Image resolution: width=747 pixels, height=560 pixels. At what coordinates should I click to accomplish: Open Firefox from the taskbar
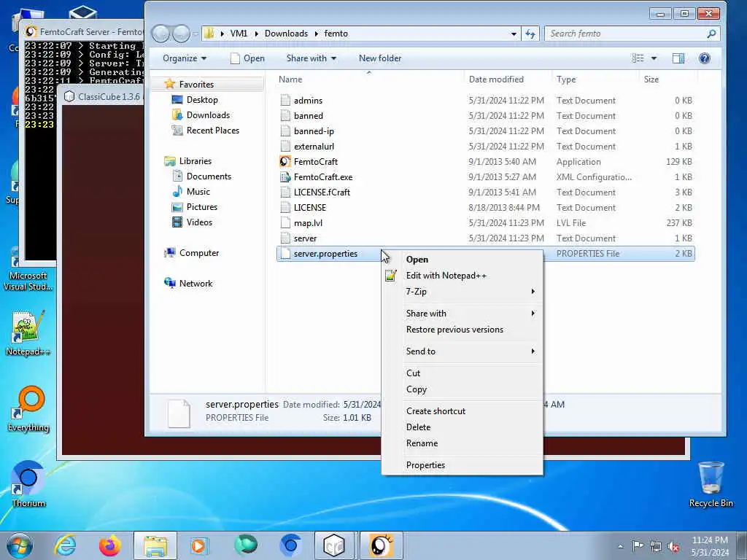pos(110,545)
